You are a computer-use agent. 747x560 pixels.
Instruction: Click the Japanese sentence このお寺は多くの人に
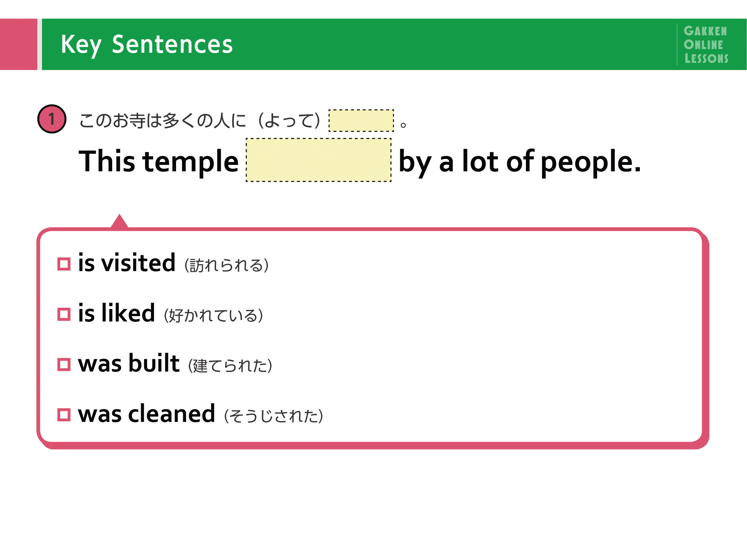(162, 121)
